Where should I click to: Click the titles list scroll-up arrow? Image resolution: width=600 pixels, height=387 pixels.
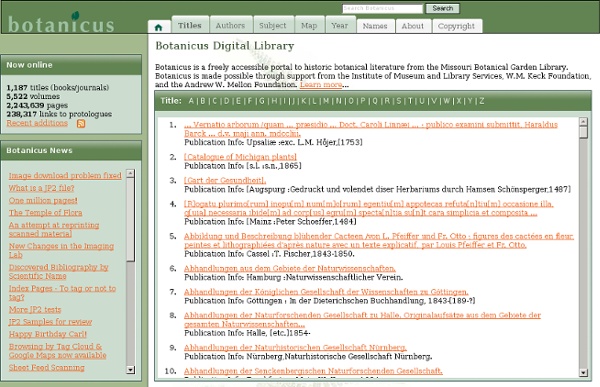click(x=583, y=122)
